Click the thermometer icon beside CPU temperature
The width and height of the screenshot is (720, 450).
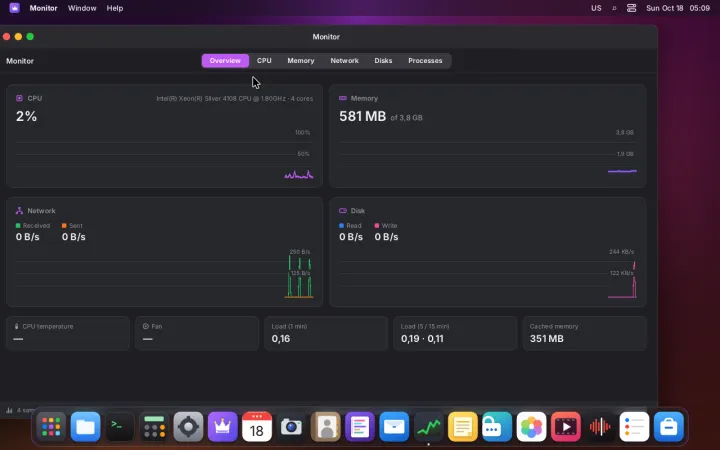17,326
